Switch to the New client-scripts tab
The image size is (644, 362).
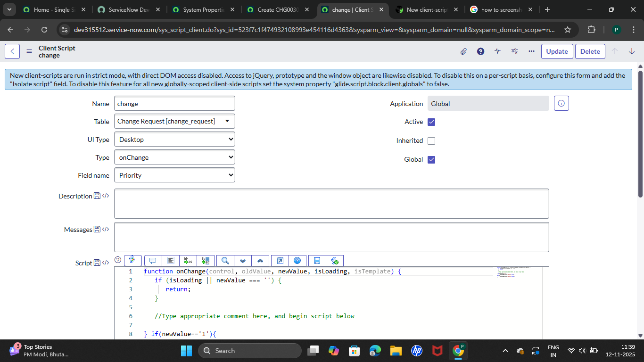coord(426,9)
